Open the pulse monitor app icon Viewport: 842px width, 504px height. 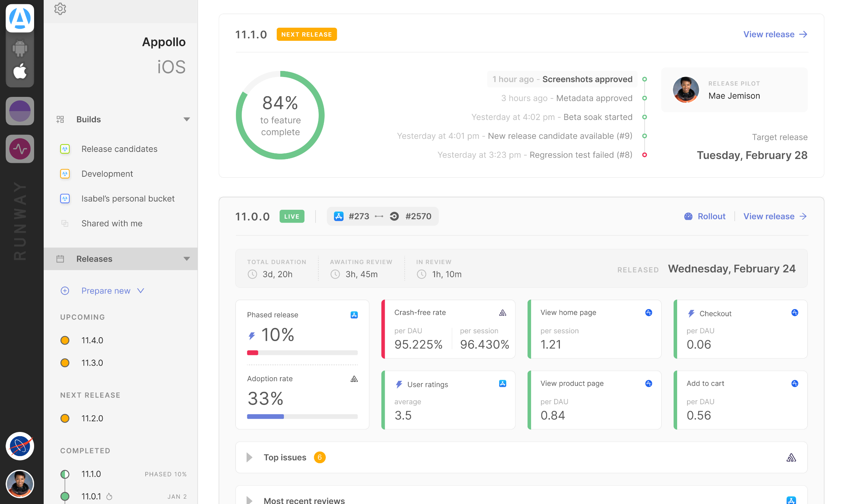(x=20, y=149)
